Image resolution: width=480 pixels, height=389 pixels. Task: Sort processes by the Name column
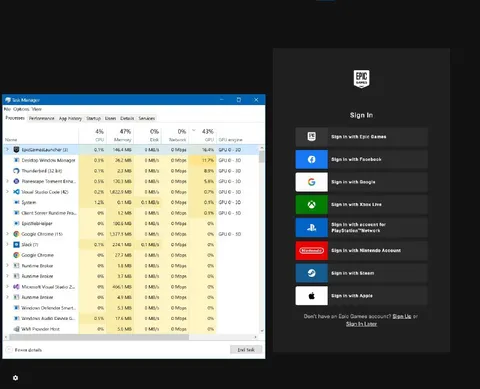click(41, 135)
